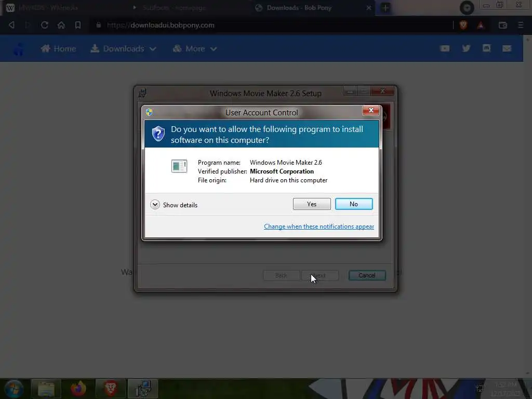Open Firefox from taskbar
This screenshot has width=532, height=399.
(x=78, y=389)
